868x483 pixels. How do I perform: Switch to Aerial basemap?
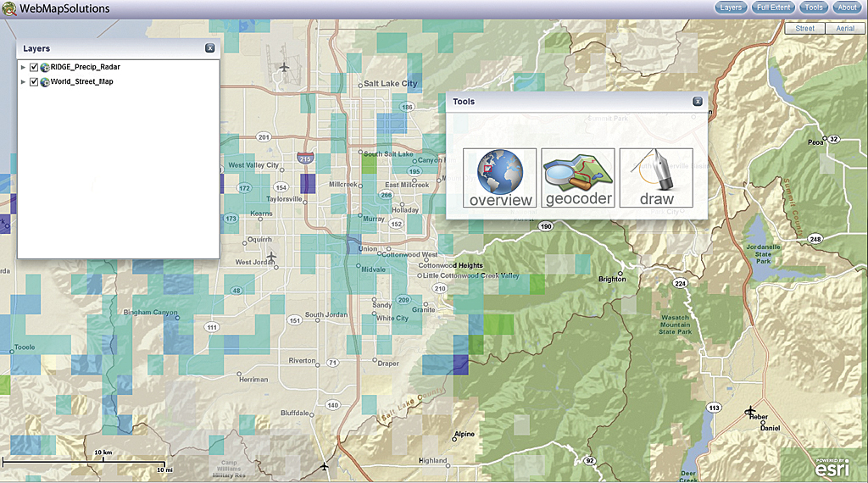(845, 28)
